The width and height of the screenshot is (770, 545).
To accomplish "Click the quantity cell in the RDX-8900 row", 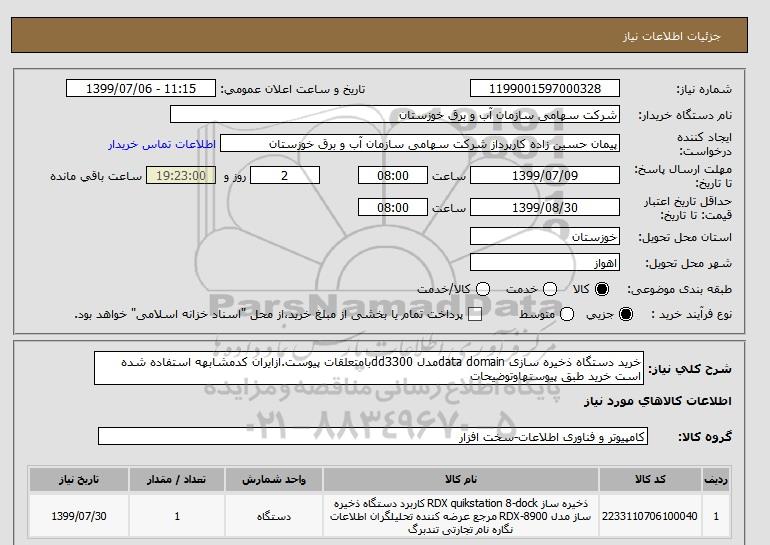I will coord(177,517).
